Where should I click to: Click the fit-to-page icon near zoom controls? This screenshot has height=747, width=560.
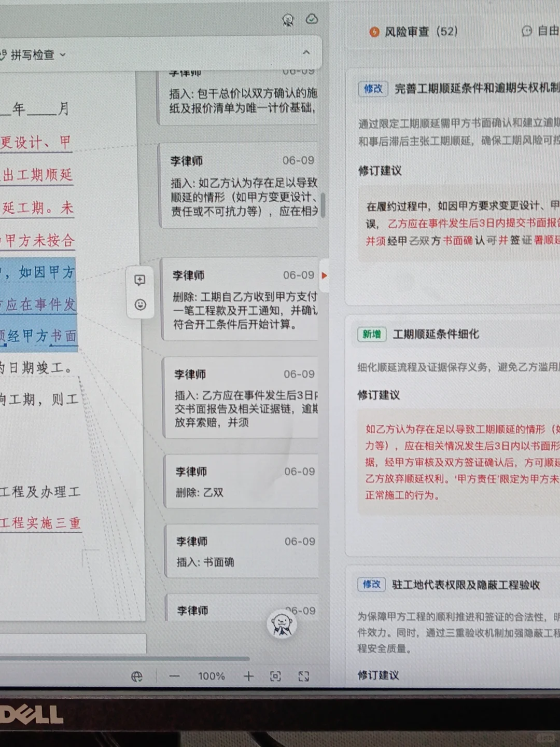point(275,676)
